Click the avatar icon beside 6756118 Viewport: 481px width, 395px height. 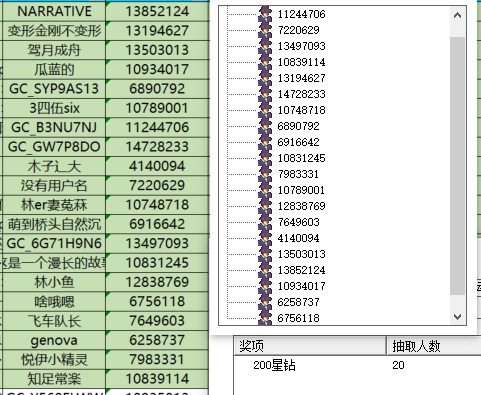tap(265, 317)
